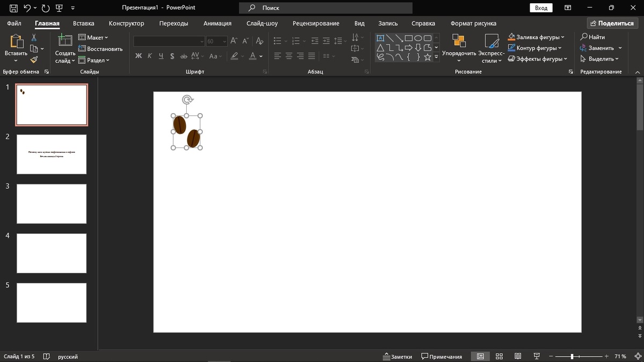The height and width of the screenshot is (362, 644).
Task: Click the Save icon in title bar
Action: coord(14,8)
